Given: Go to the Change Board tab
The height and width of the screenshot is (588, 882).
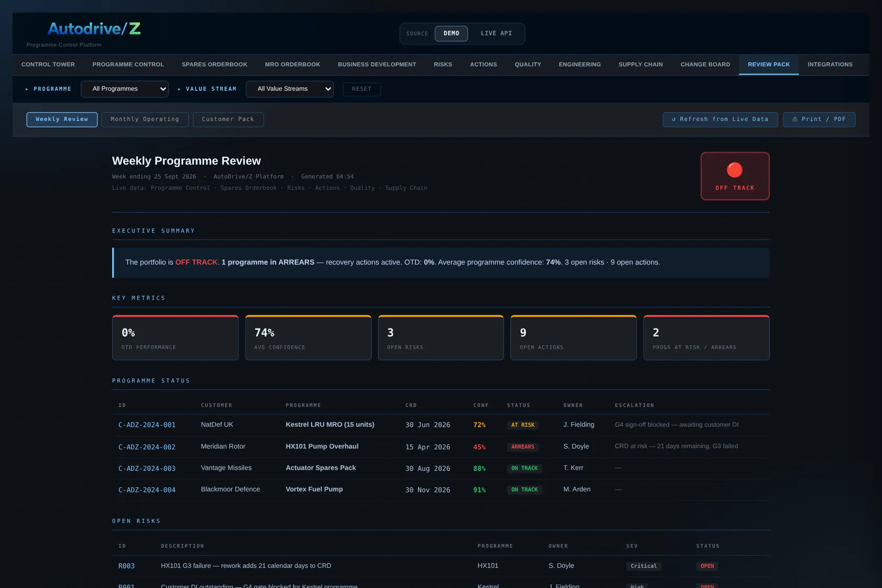Looking at the screenshot, I should point(705,65).
